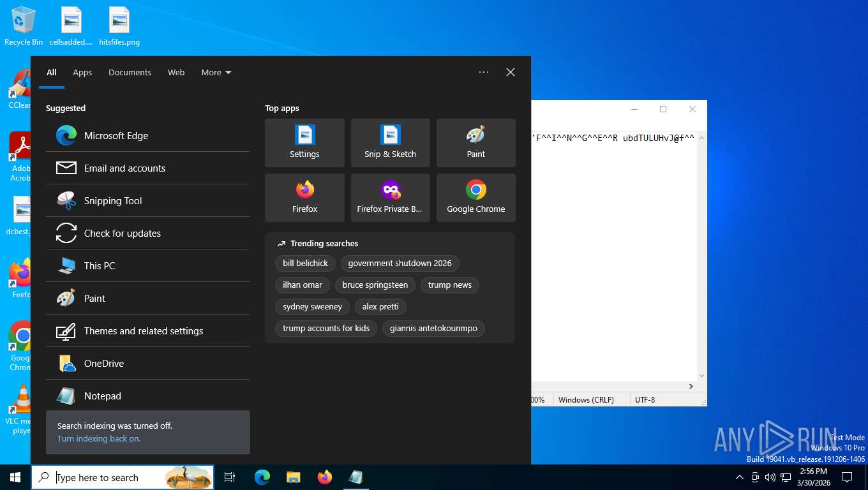The image size is (868, 490).
Task: Open Email and accounts suggestion
Action: point(147,168)
